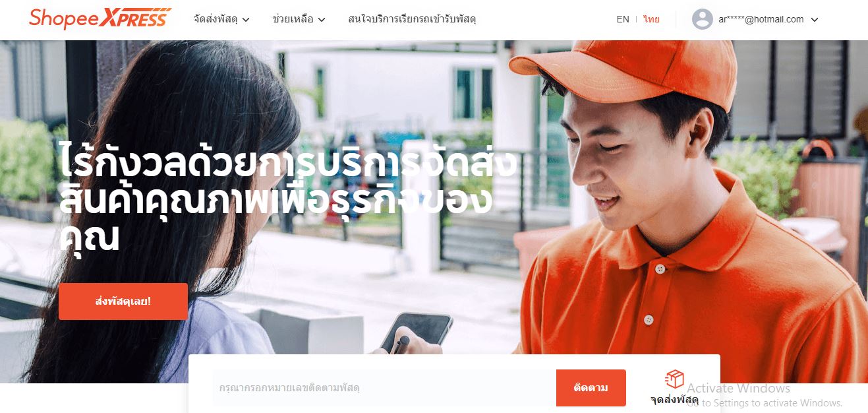Image resolution: width=868 pixels, height=413 pixels.
Task: Expand the จัดส่งพัสดุ menu chevron
Action: 246,20
